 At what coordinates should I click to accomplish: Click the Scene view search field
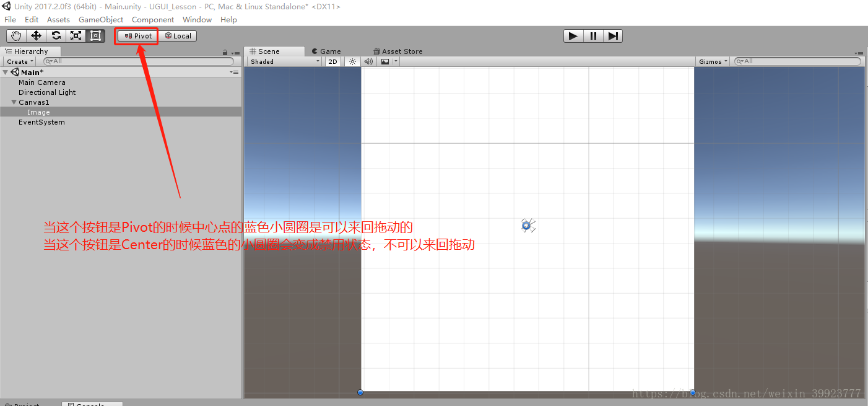(797, 61)
